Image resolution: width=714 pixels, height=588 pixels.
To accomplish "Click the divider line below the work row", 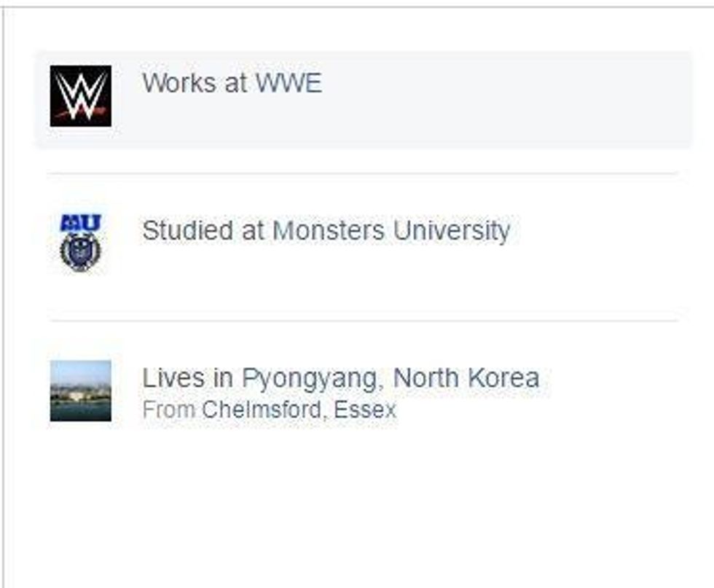I will pyautogui.click(x=364, y=173).
